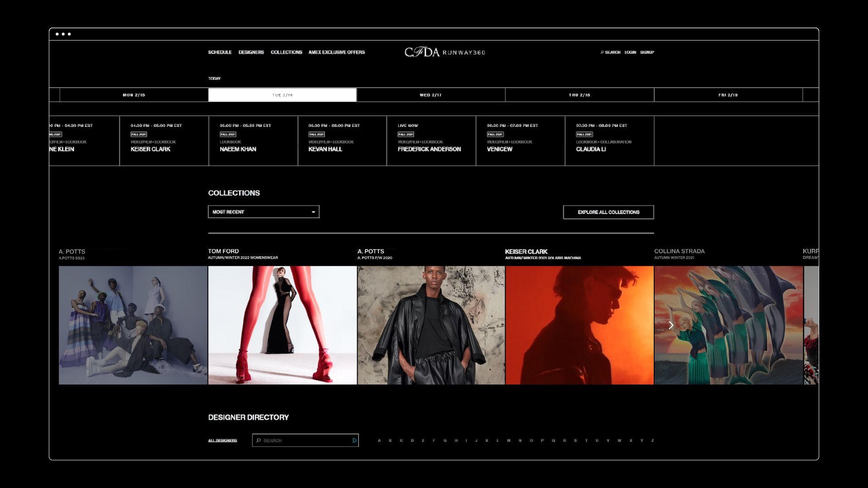Open Amex Exclusive Offers menu

point(336,52)
